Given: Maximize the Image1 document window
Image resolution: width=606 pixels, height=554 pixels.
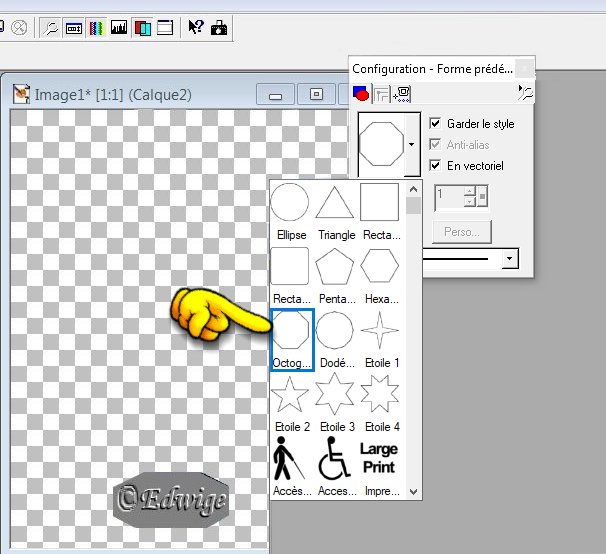Looking at the screenshot, I should [x=316, y=94].
